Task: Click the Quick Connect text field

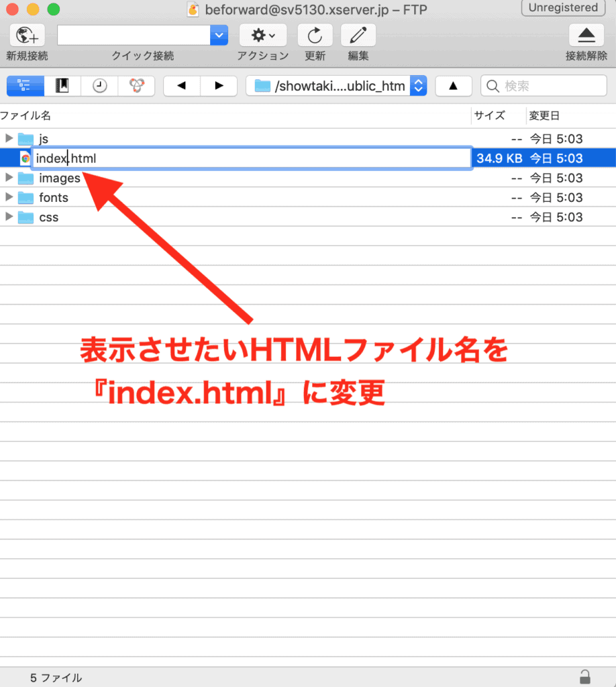Action: point(134,35)
